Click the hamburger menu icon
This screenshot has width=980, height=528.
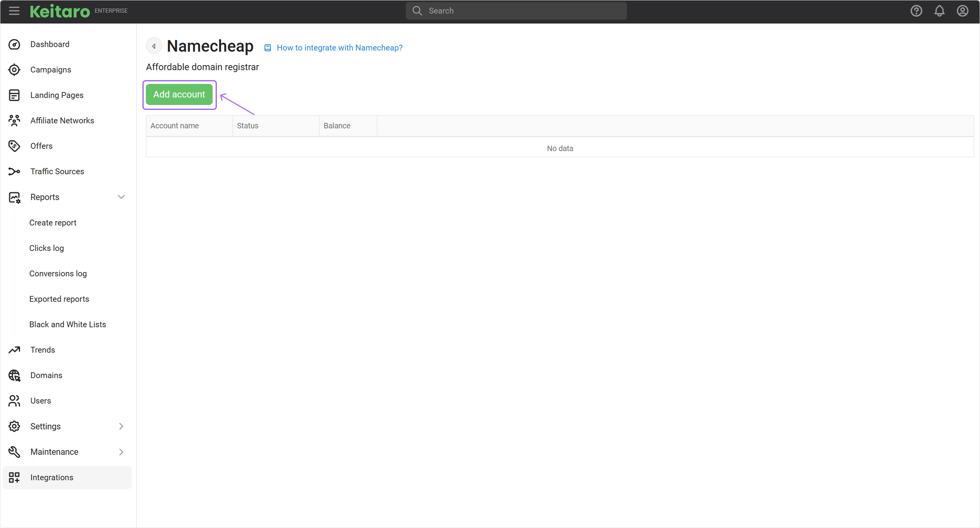click(14, 11)
